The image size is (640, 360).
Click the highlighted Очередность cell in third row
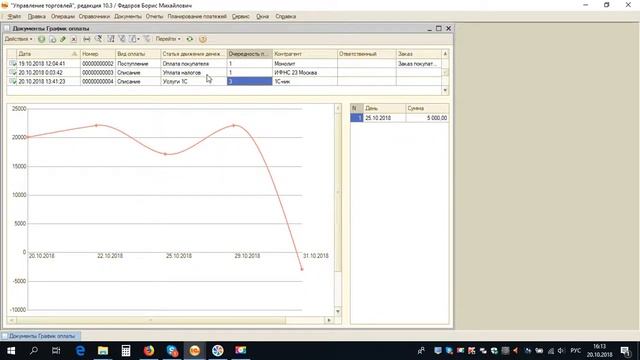(x=249, y=82)
